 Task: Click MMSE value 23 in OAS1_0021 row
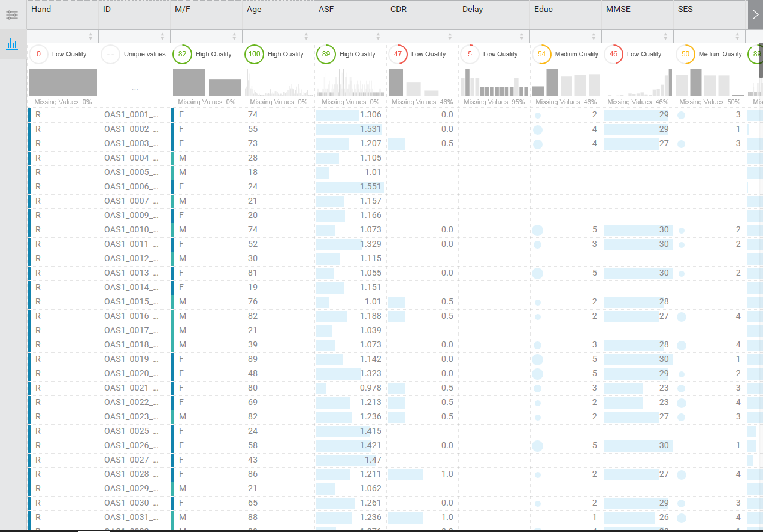point(664,388)
